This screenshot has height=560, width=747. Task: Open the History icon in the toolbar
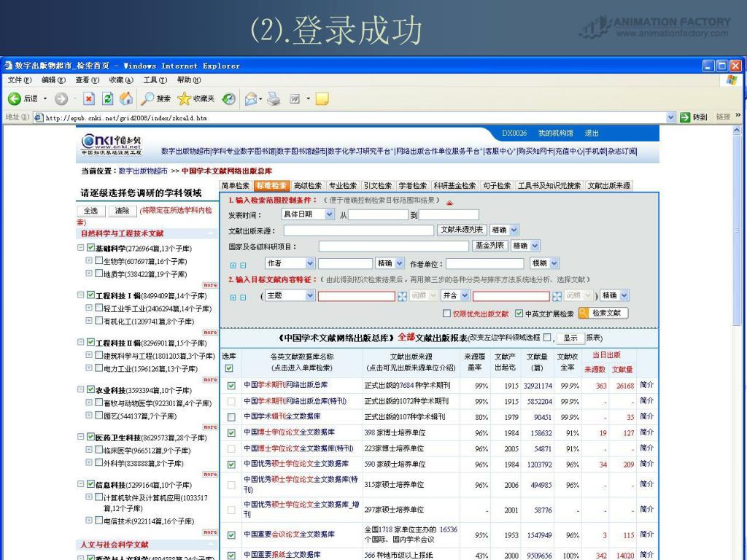[228, 98]
